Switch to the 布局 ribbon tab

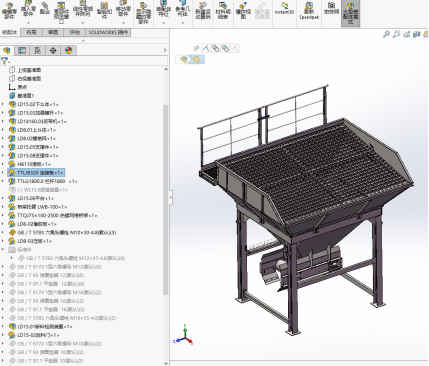[x=31, y=32]
